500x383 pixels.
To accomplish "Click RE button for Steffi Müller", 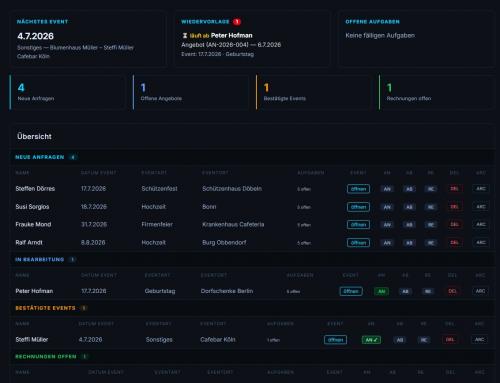I will (x=424, y=340).
